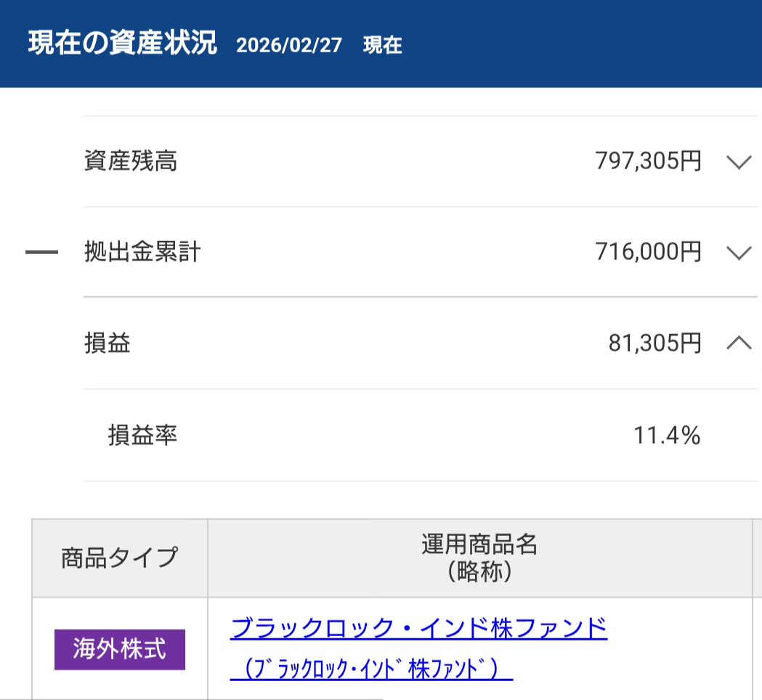
Task: Click the minus icon beside 拠出金累計
Action: (x=41, y=253)
